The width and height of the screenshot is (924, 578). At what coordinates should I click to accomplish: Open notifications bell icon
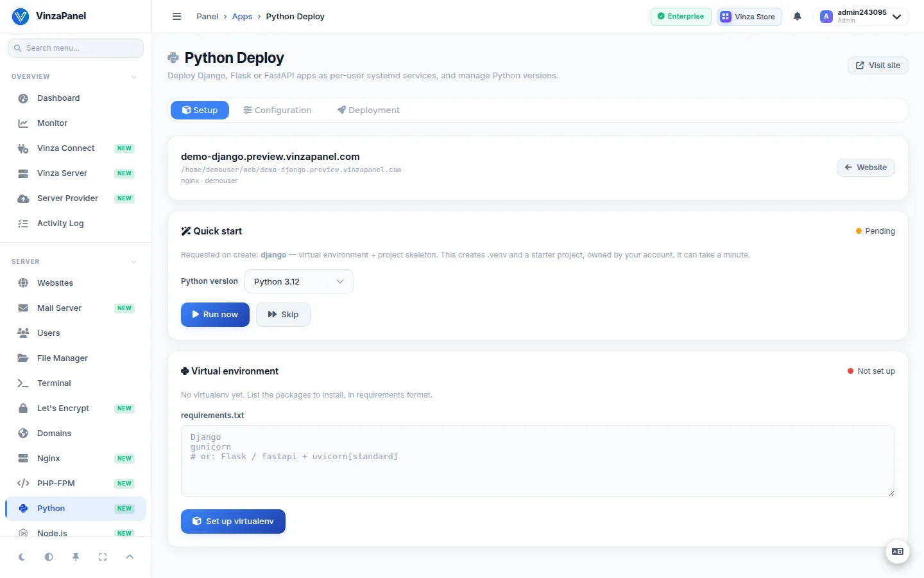point(797,17)
